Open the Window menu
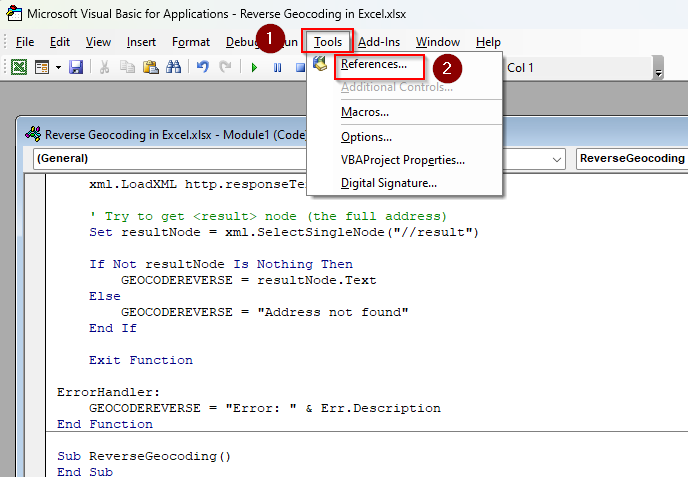The height and width of the screenshot is (477, 688). pos(438,42)
